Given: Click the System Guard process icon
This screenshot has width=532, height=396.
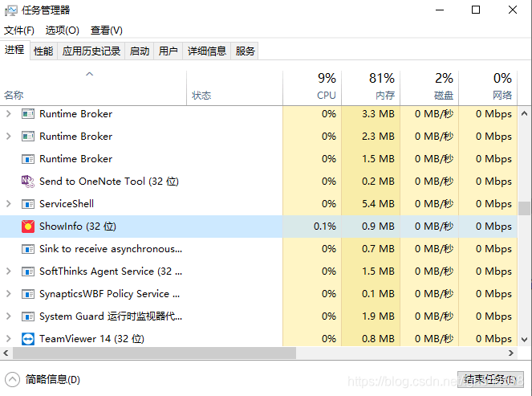Looking at the screenshot, I should (x=28, y=316).
